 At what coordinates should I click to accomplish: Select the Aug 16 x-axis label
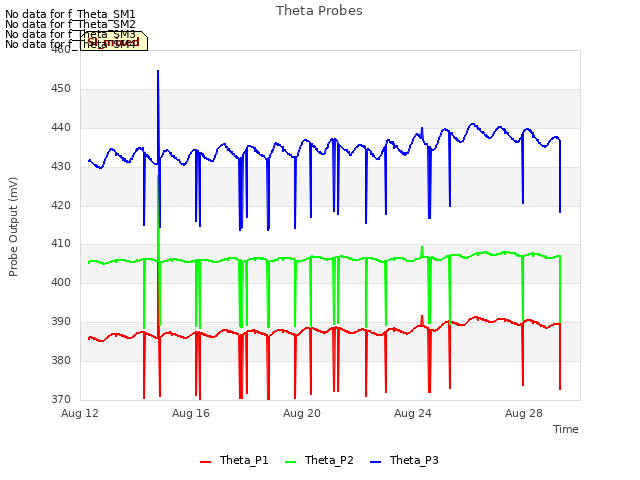(191, 413)
